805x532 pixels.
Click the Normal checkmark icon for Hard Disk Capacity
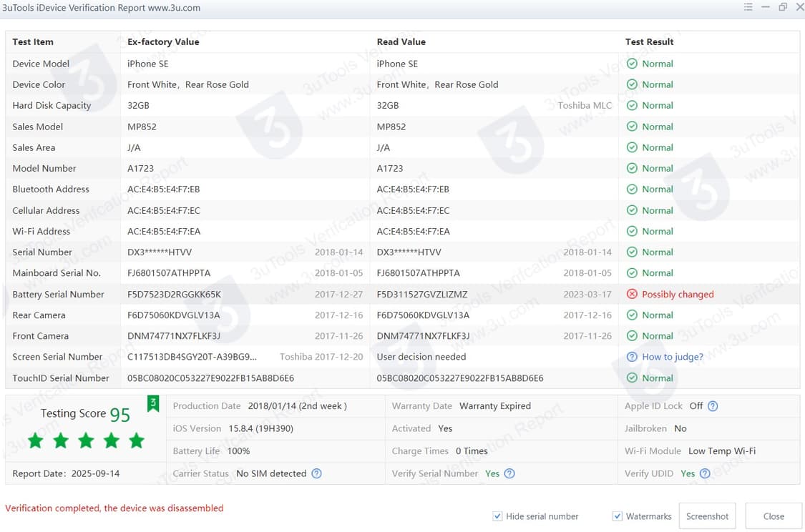point(632,106)
